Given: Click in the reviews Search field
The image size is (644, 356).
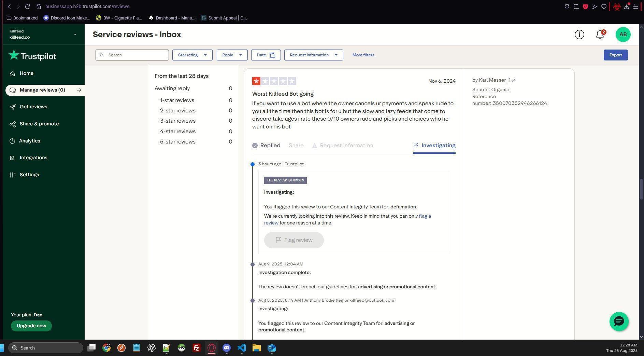Looking at the screenshot, I should pyautogui.click(x=132, y=55).
